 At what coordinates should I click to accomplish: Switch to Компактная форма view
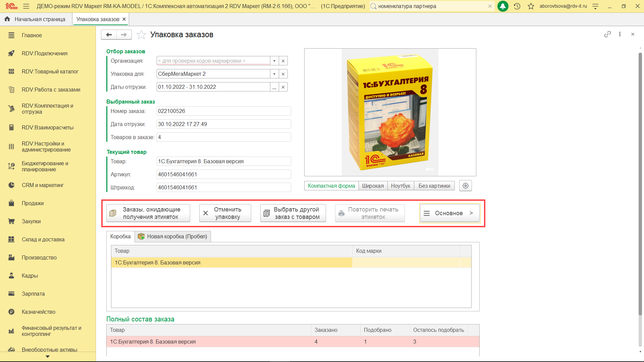331,186
